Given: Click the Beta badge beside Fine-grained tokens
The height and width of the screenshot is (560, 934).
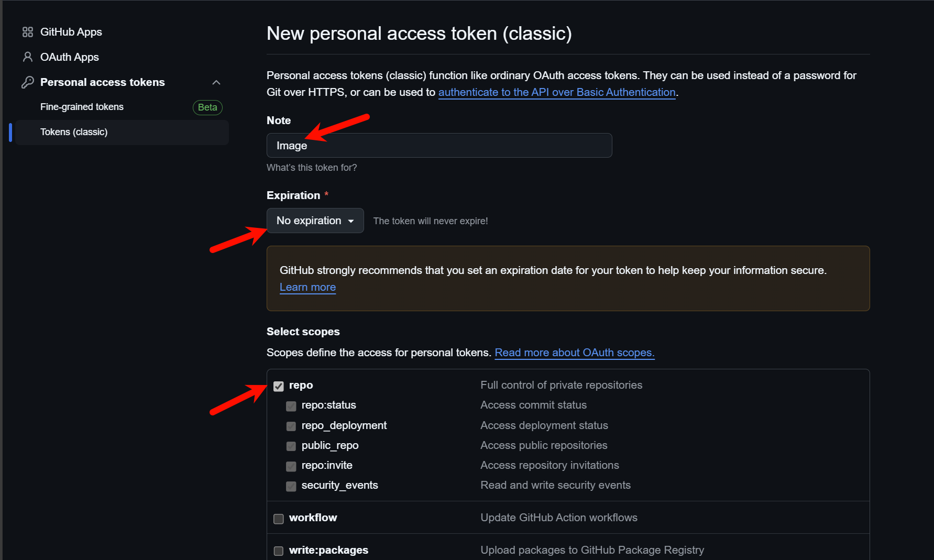Looking at the screenshot, I should tap(207, 107).
